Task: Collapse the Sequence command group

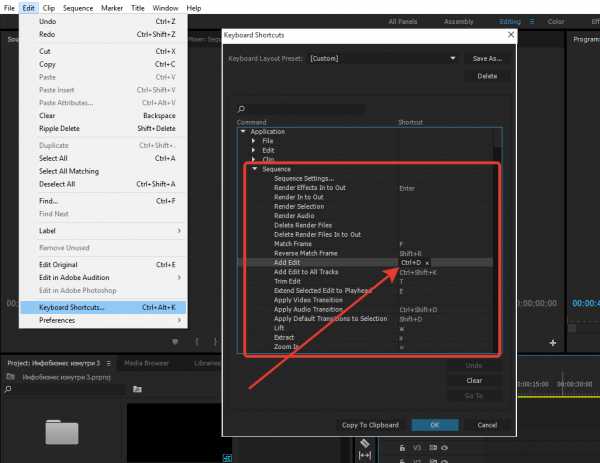Action: (254, 169)
